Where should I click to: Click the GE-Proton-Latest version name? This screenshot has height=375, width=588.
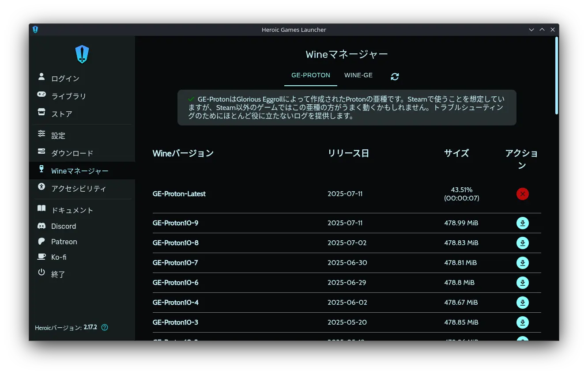tap(179, 194)
